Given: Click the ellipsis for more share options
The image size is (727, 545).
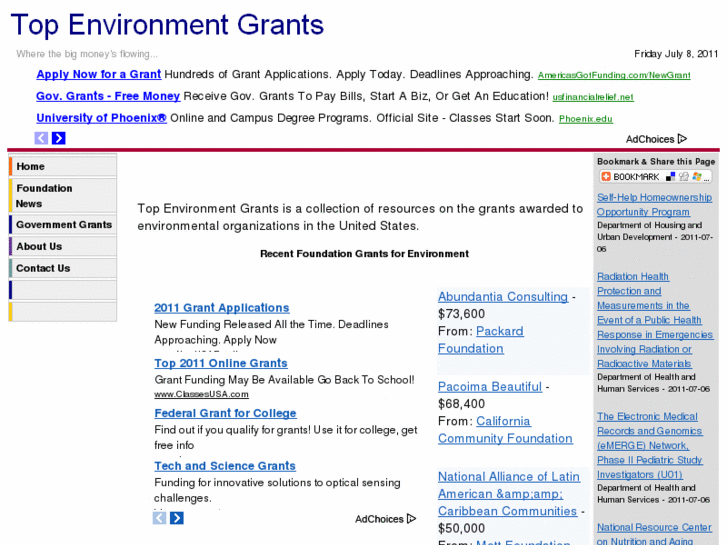Looking at the screenshot, I should click(706, 178).
